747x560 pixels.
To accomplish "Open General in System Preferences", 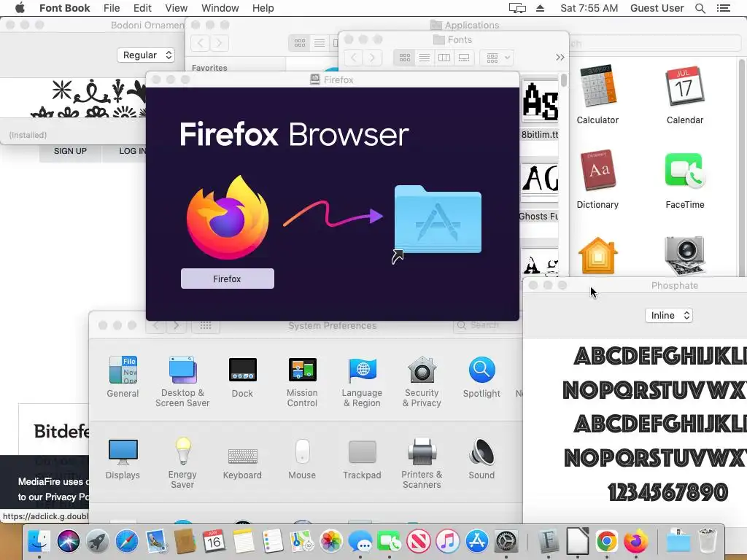I will [x=123, y=370].
